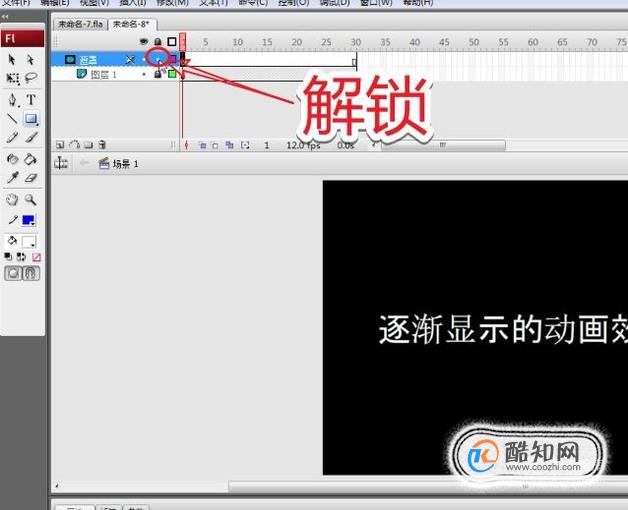Screen dimensions: 628x510
Task: Select the Free Transform tool
Action: coord(12,78)
